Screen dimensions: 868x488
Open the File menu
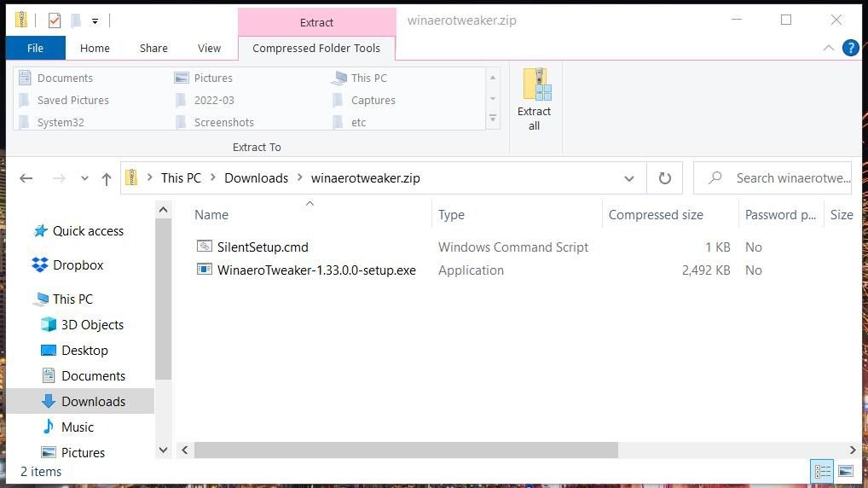(36, 48)
